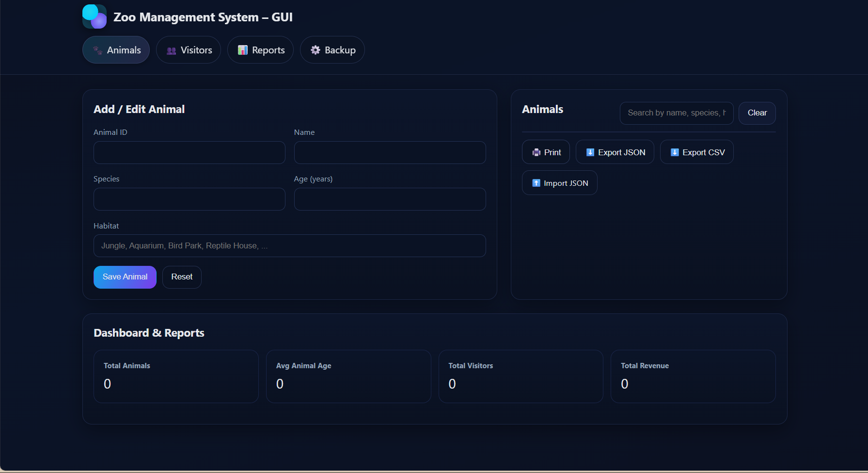This screenshot has width=868, height=473.
Task: Click the Habitat input field
Action: click(x=289, y=246)
